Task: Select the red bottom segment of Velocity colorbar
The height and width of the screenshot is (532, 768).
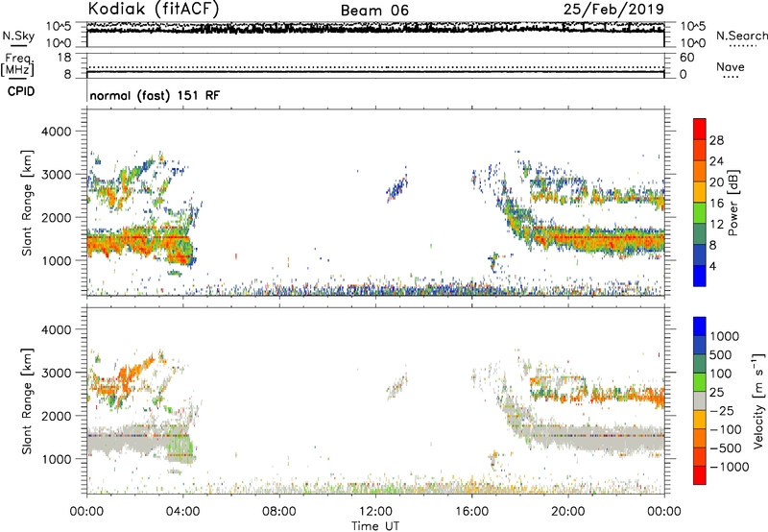Action: tap(700, 475)
